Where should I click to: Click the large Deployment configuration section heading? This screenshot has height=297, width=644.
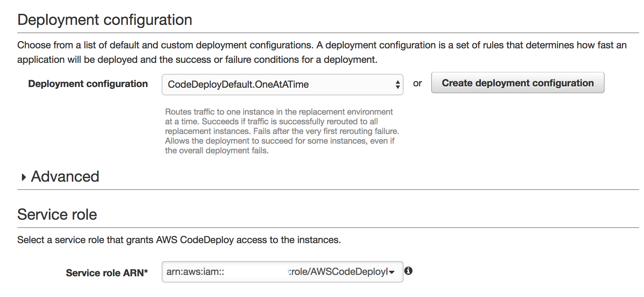click(105, 20)
